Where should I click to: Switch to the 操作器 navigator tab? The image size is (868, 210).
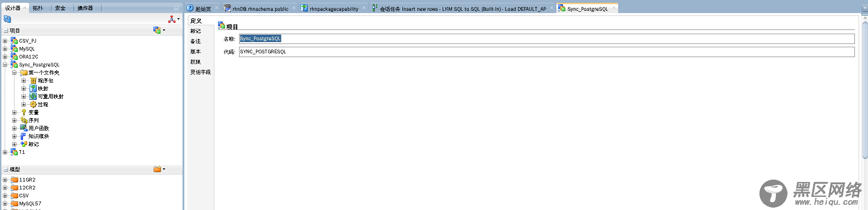(x=85, y=8)
